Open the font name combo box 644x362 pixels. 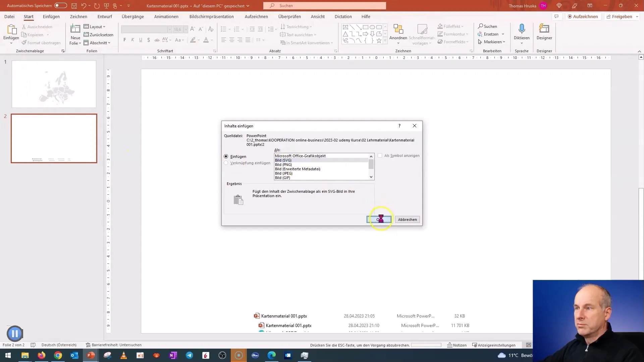point(146,29)
